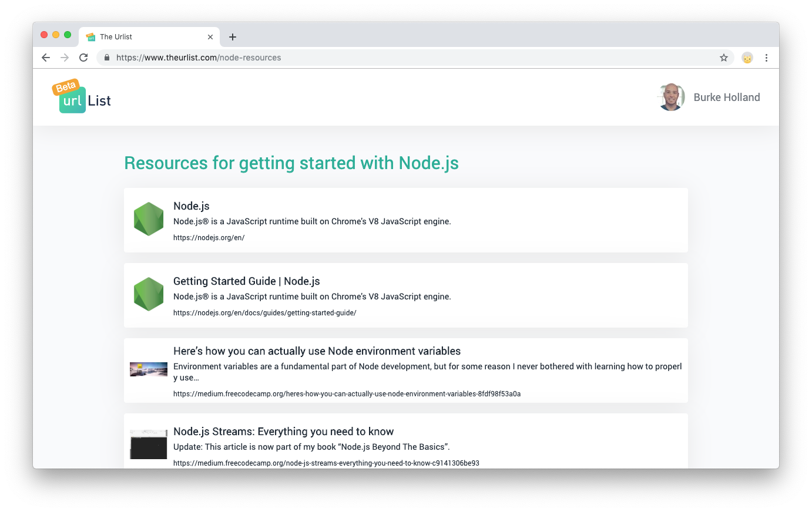Click the environment variables article thumbnail
Screen dimensions: 812x512
149,369
